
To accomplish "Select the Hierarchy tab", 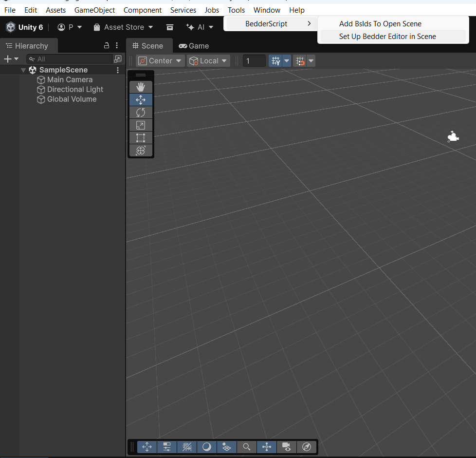I will [x=28, y=46].
